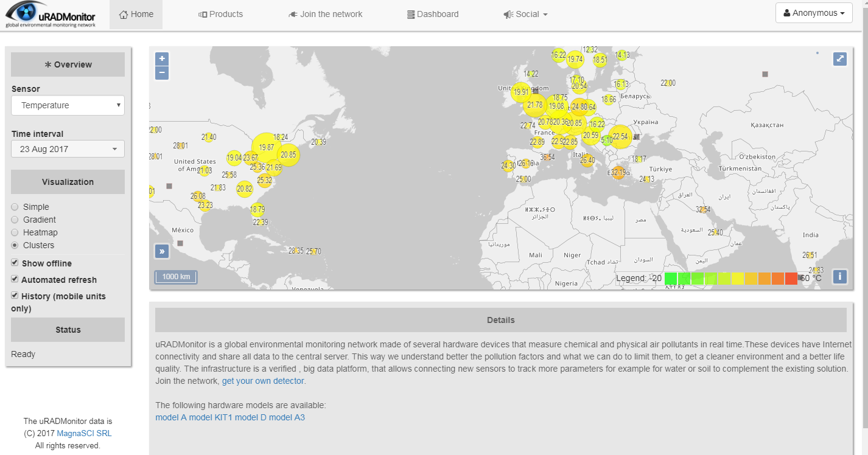Image resolution: width=868 pixels, height=455 pixels.
Task: Click the 21.78 temperature cluster
Action: point(535,105)
